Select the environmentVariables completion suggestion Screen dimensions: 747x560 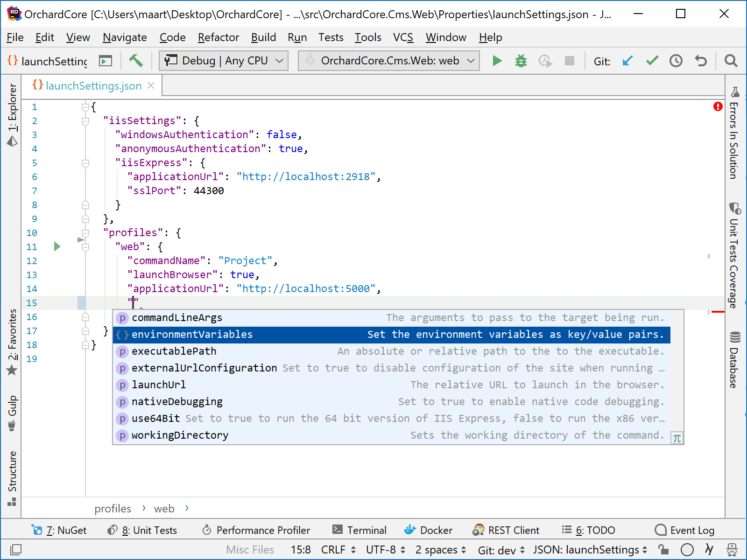tap(192, 334)
